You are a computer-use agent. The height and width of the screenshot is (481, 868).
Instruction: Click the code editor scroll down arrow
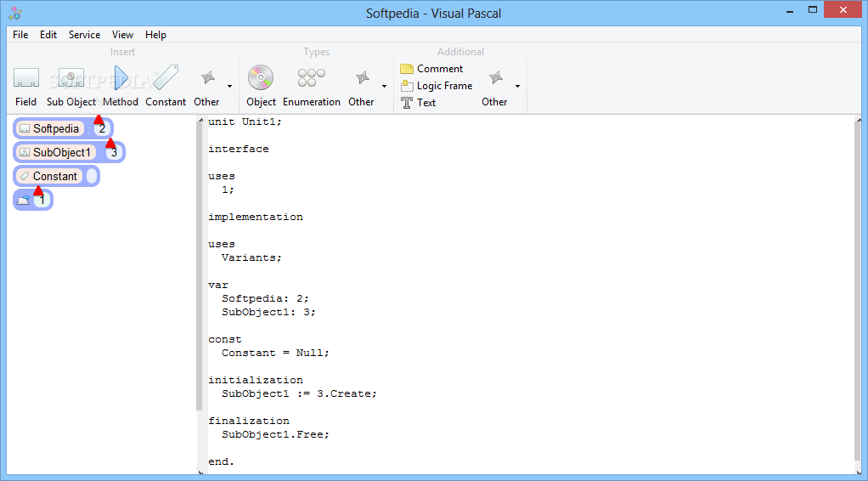(859, 472)
